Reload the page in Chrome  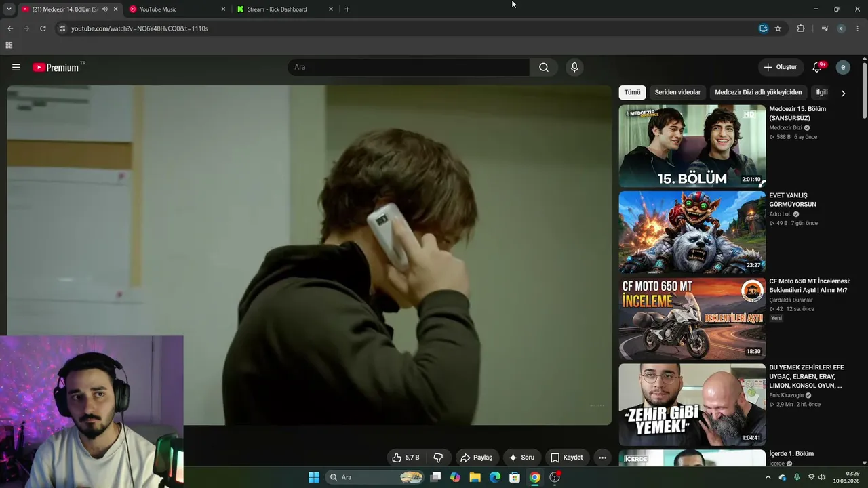click(x=43, y=28)
